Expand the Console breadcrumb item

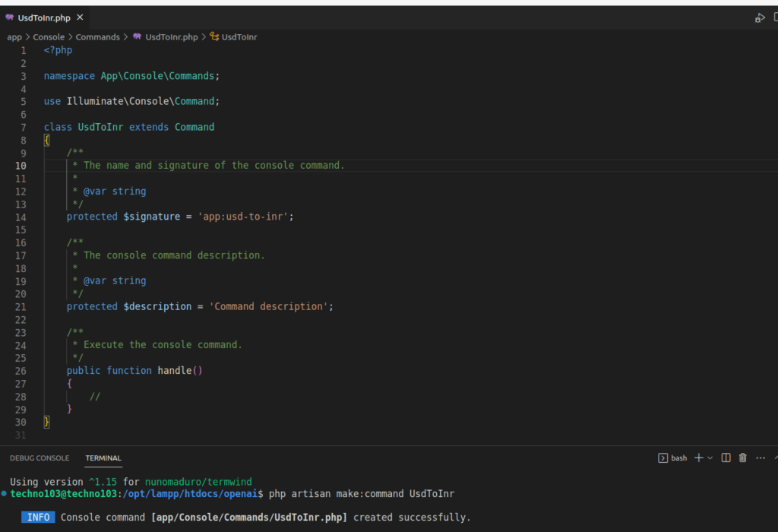[x=49, y=36]
